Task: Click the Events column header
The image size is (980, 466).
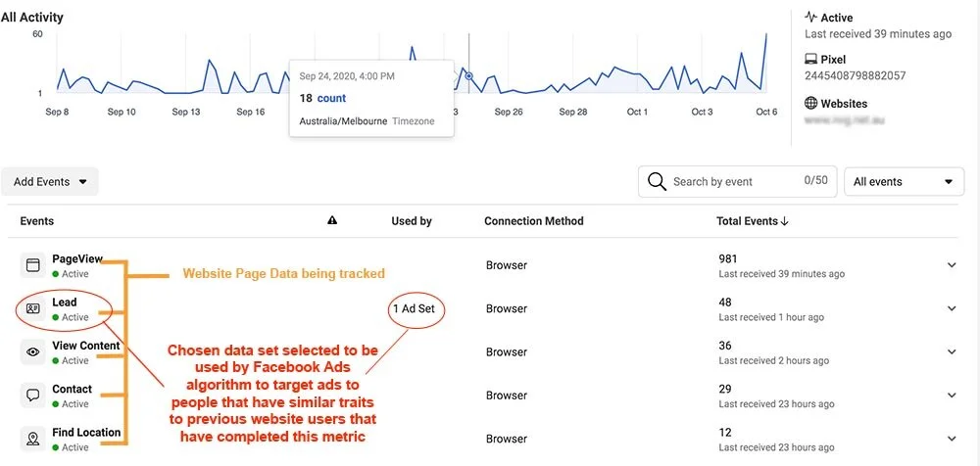Action: coord(37,221)
